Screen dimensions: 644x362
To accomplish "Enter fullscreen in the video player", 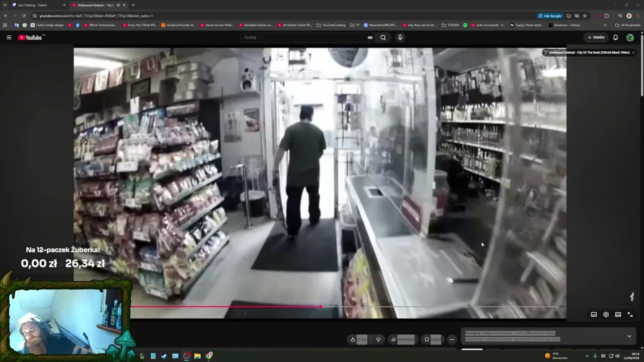I will click(x=630, y=314).
